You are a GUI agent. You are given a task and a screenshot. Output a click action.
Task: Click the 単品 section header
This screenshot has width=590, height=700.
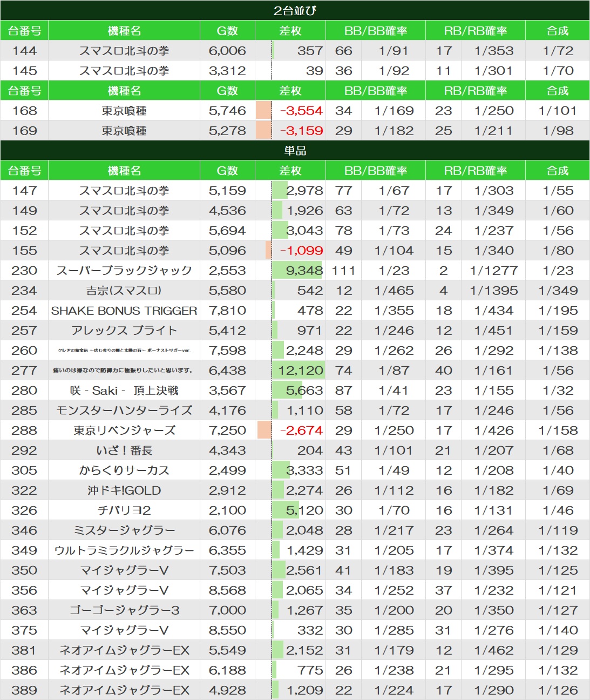(x=295, y=150)
